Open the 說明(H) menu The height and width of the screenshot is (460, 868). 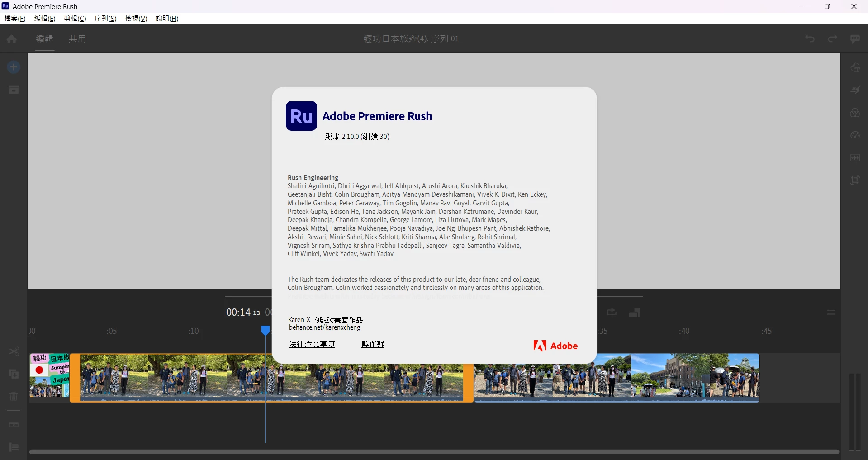tap(167, 19)
